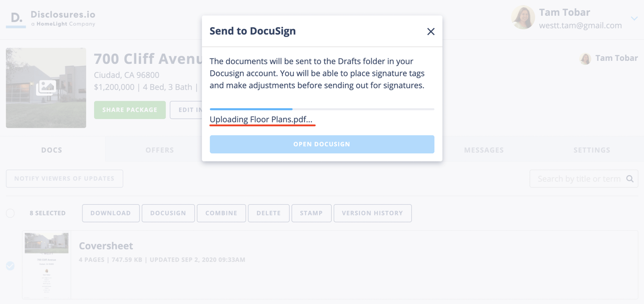The height and width of the screenshot is (304, 644).
Task: Toggle the select-all circle next to 8 SELECTED
Action: coord(10,213)
